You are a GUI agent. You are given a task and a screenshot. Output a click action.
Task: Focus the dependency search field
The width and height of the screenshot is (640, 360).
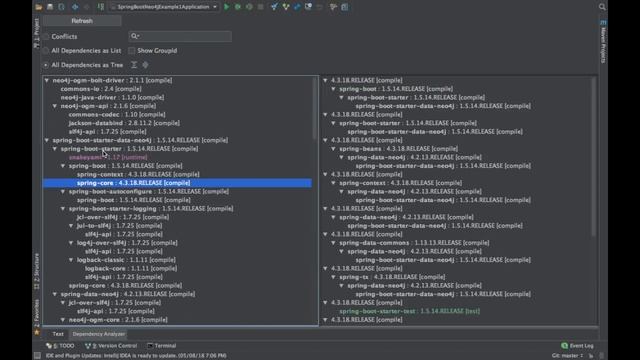click(x=180, y=36)
